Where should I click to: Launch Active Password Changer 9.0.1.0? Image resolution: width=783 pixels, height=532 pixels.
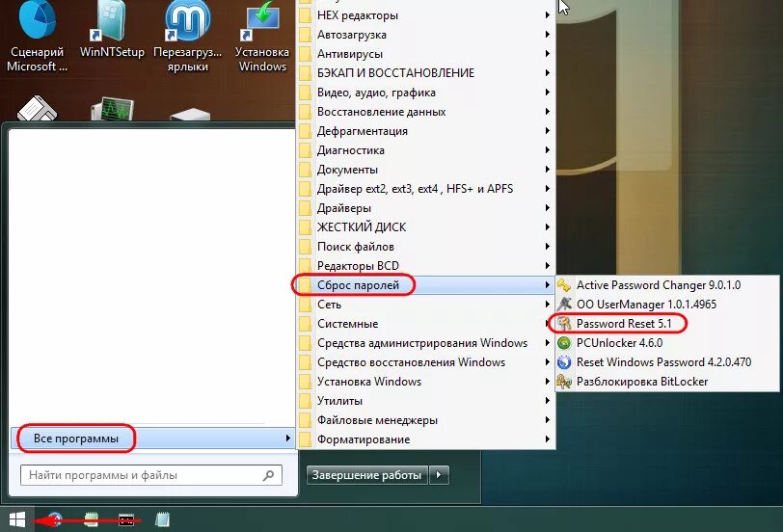667,285
